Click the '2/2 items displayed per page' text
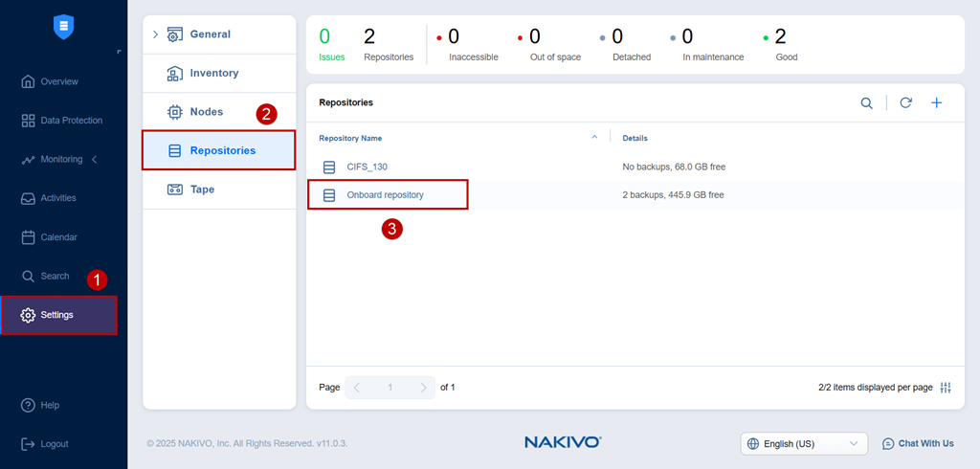The height and width of the screenshot is (469, 980). pos(875,388)
